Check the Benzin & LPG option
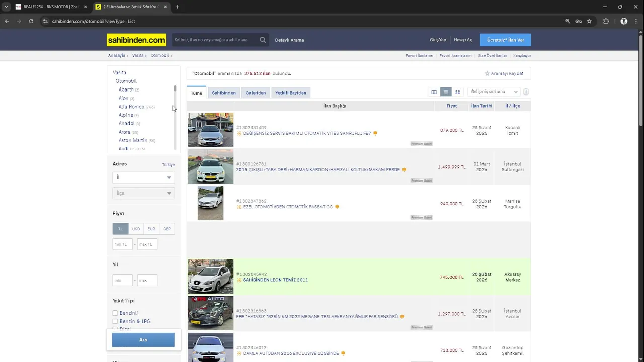 (115, 321)
